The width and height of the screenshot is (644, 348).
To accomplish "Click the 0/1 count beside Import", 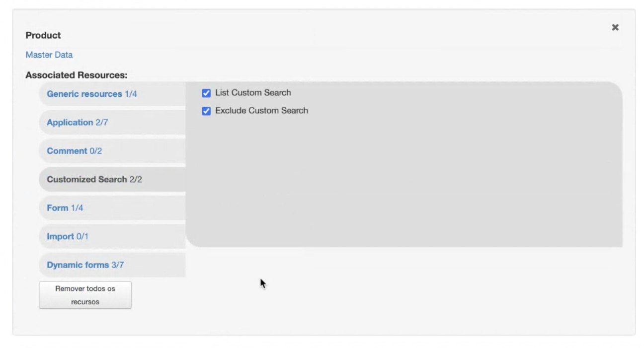I will point(82,236).
